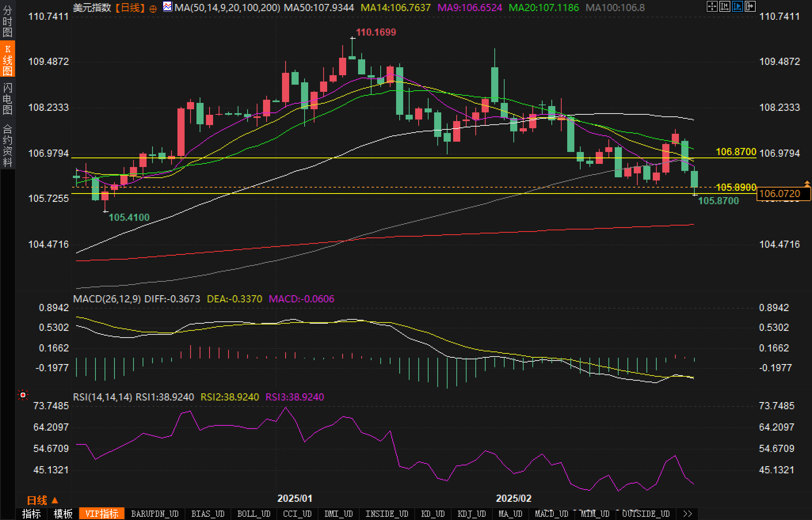Click the orange arrow above price label
Viewport: 812px width, 520px height.
coord(807,183)
